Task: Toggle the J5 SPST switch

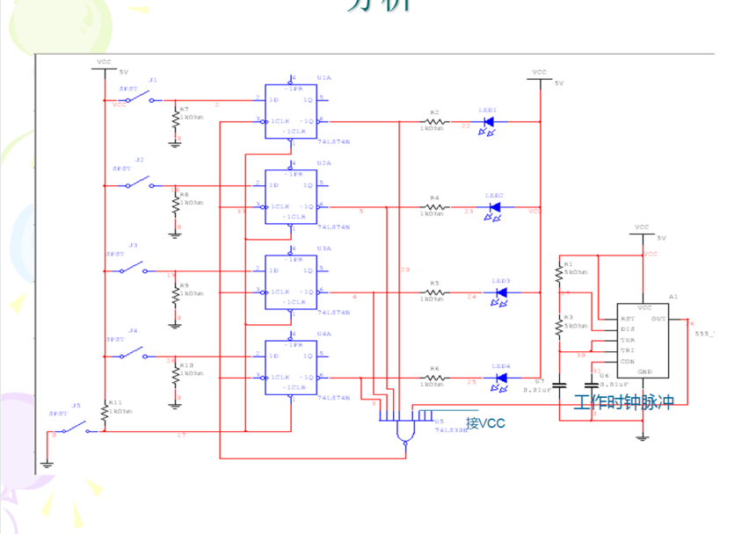Action: pos(75,430)
